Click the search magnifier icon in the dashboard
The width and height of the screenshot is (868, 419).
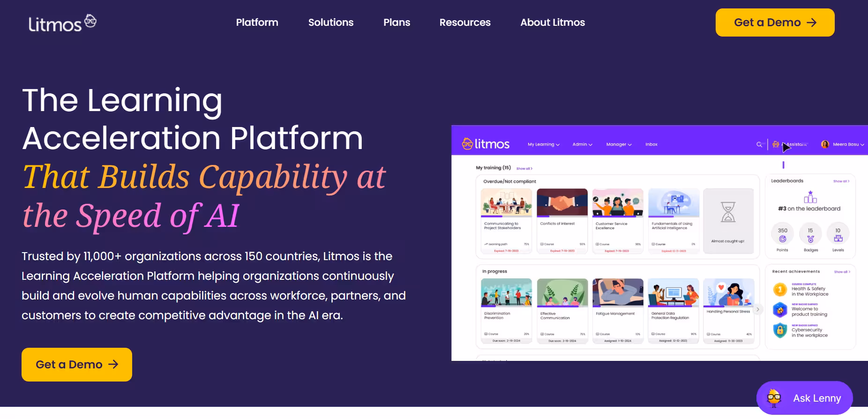(759, 144)
